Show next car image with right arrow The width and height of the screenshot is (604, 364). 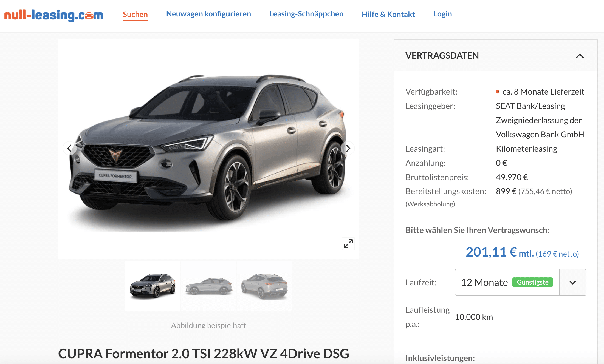click(348, 148)
